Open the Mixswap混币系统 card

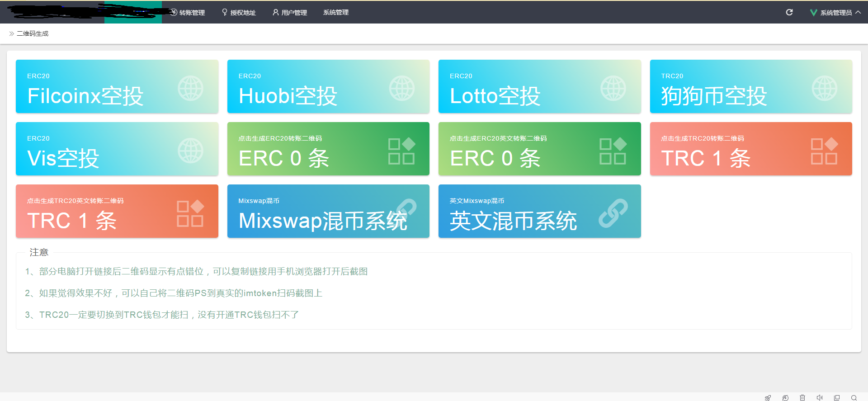click(x=328, y=211)
